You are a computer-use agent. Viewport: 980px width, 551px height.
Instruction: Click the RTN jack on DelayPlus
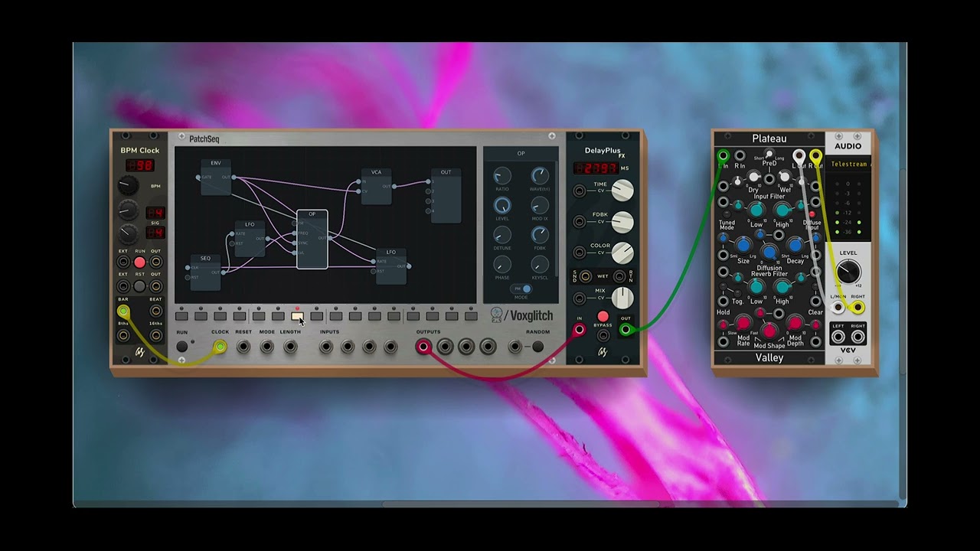[x=619, y=275]
